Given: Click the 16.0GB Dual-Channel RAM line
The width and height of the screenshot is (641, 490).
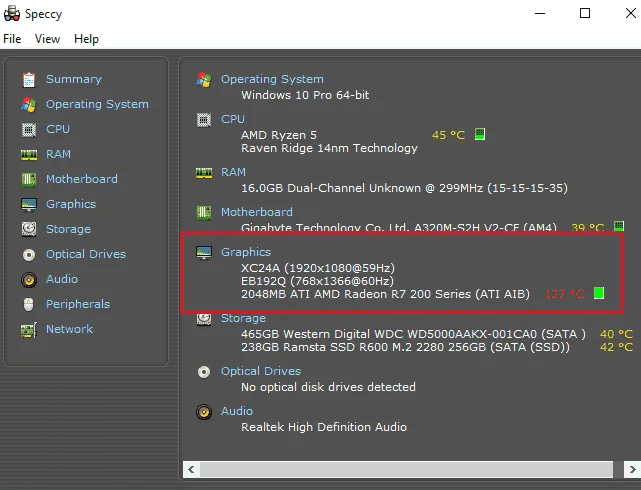Looking at the screenshot, I should click(x=404, y=188).
